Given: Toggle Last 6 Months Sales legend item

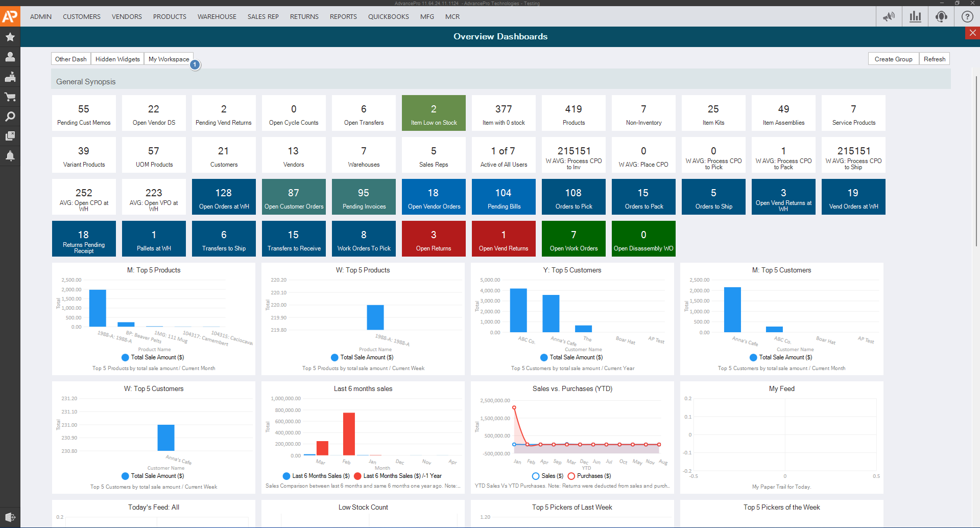Looking at the screenshot, I should (x=316, y=476).
